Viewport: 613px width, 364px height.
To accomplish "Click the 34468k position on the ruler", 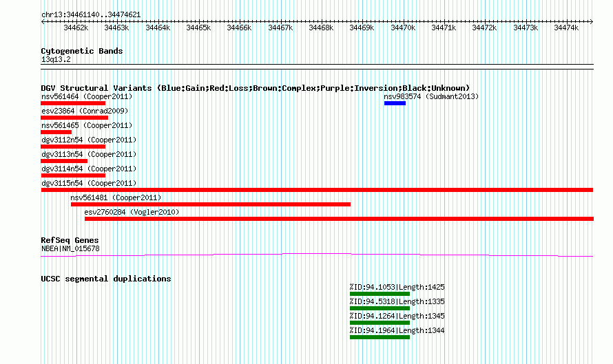I will 321,28.
